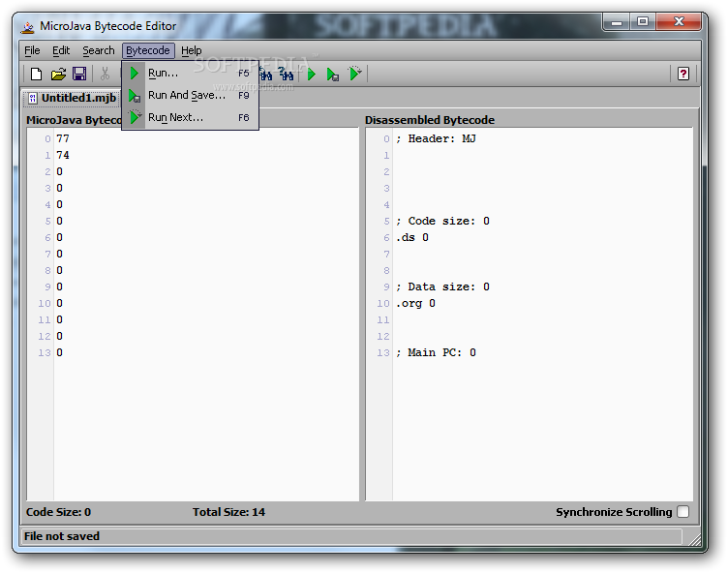The height and width of the screenshot is (573, 728).
Task: Open the Search menu
Action: coord(99,50)
